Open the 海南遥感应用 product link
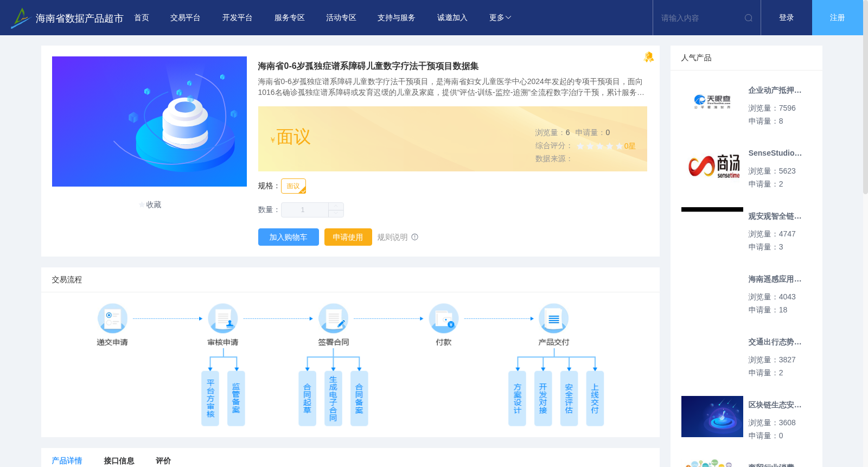 click(x=775, y=279)
